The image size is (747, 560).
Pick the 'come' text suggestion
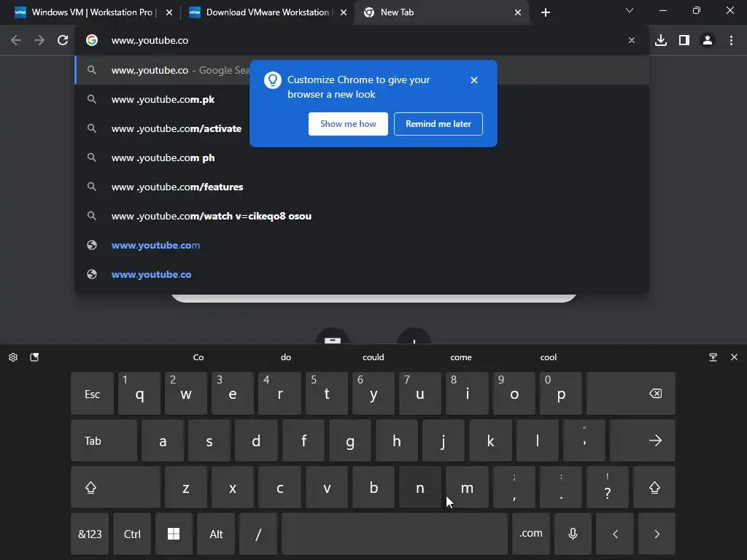[461, 357]
